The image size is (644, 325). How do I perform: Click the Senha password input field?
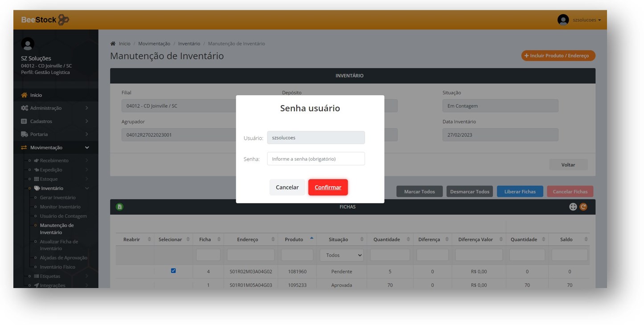pyautogui.click(x=316, y=159)
